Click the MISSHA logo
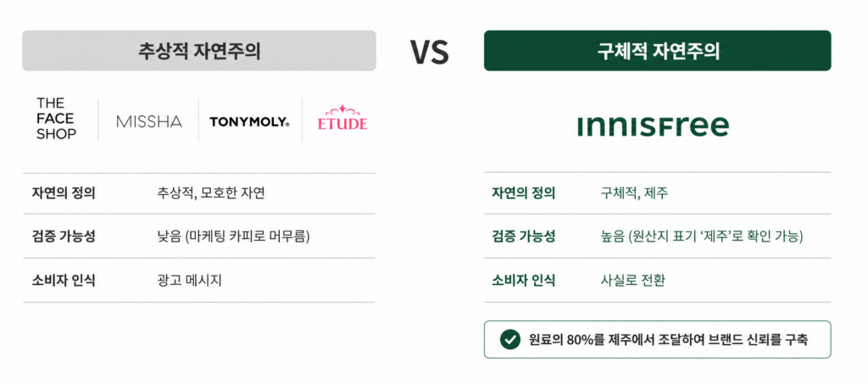 (149, 122)
